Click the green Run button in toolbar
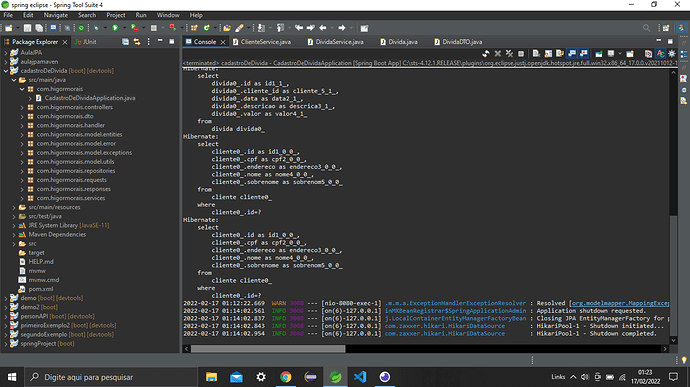 pos(115,28)
